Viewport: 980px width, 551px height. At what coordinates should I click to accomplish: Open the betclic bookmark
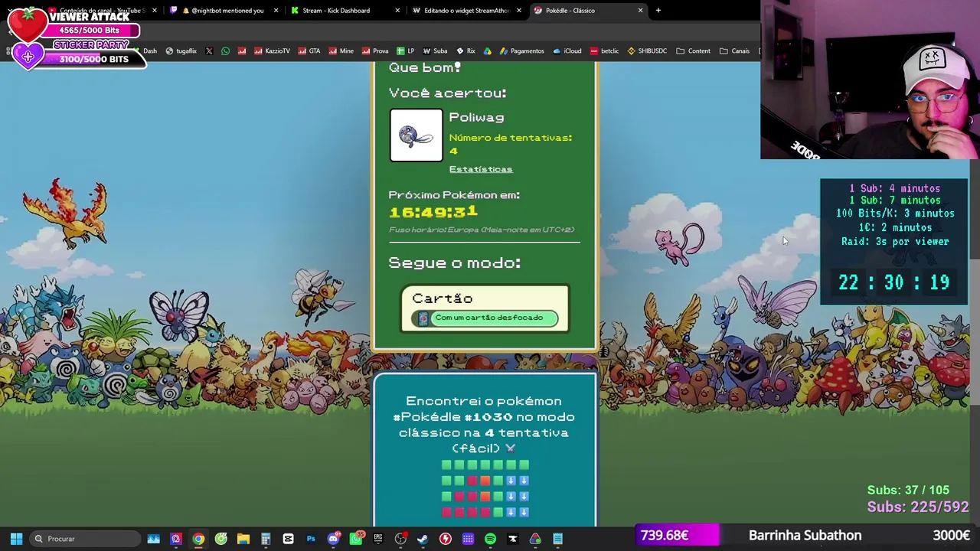pyautogui.click(x=604, y=51)
